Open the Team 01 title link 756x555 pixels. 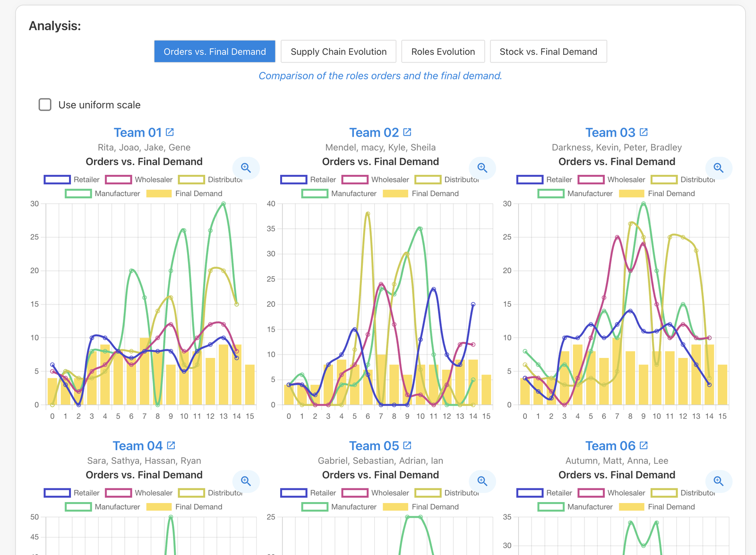coord(138,132)
